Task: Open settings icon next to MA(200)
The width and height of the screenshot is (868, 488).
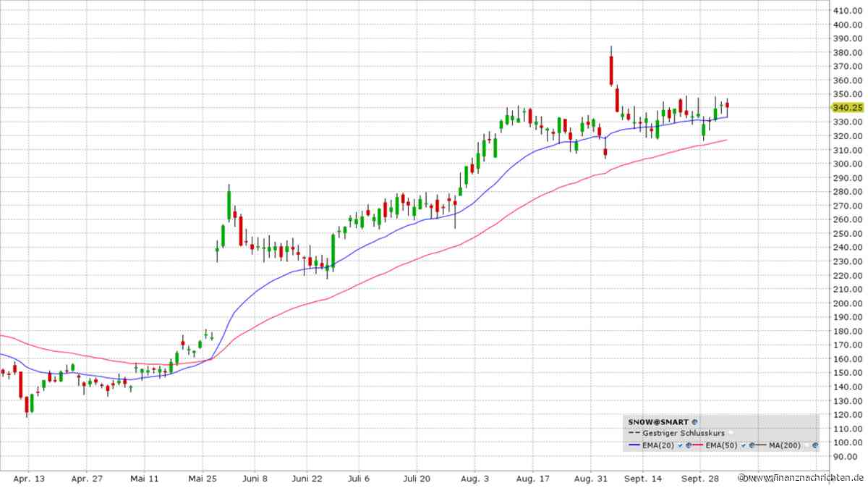Action: coord(815,445)
